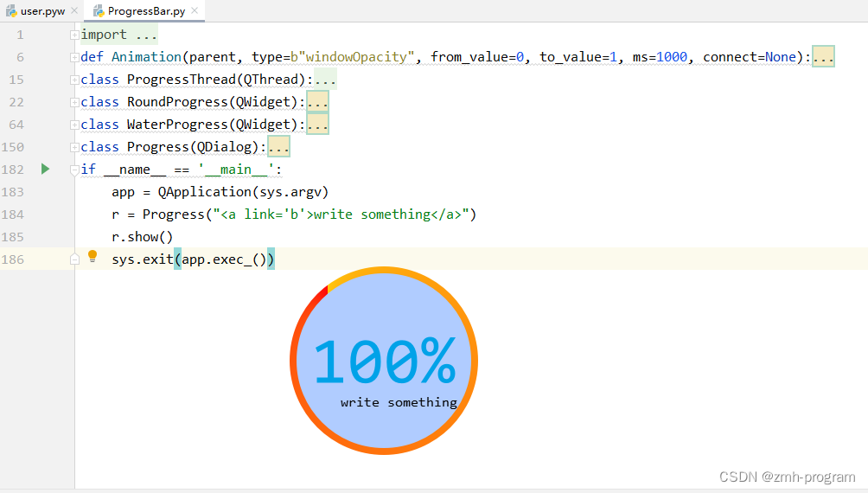Expand the ProgressThread class fold
This screenshot has width=868, height=493.
(x=74, y=80)
